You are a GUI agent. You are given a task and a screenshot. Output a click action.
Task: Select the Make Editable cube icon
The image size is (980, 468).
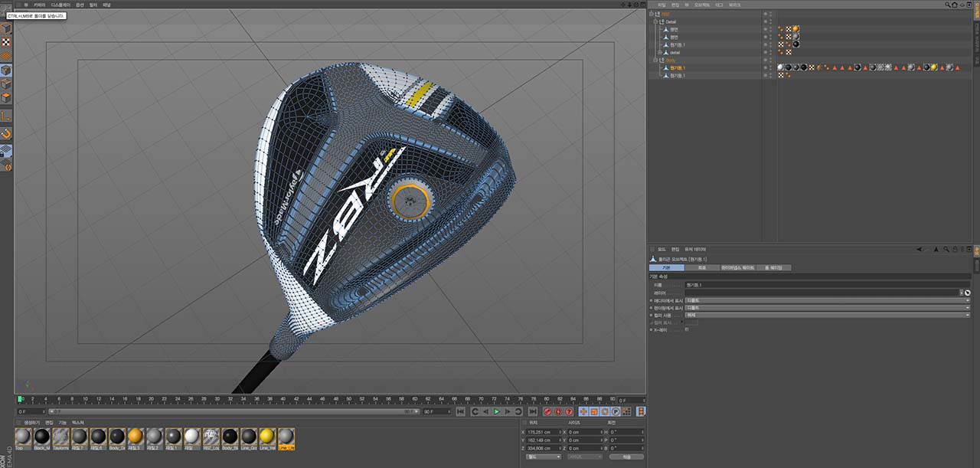coord(5,28)
